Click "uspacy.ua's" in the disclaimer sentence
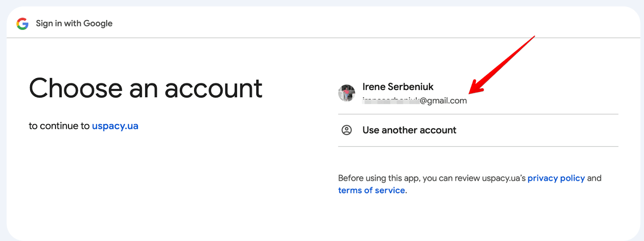This screenshot has width=644, height=241. coord(504,178)
